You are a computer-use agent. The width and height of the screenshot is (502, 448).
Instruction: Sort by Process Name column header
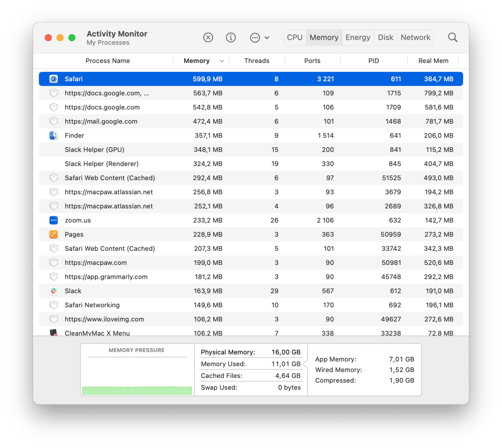point(107,61)
